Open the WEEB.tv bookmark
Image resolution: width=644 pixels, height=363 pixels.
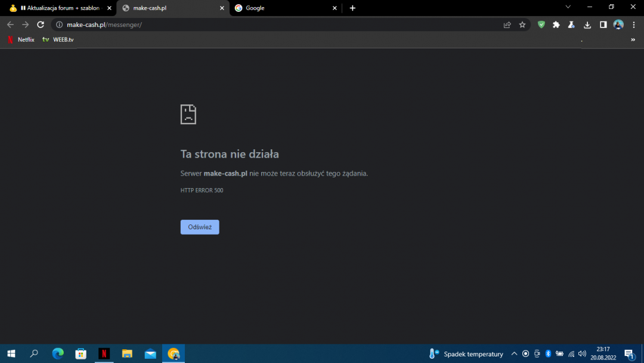tap(58, 39)
